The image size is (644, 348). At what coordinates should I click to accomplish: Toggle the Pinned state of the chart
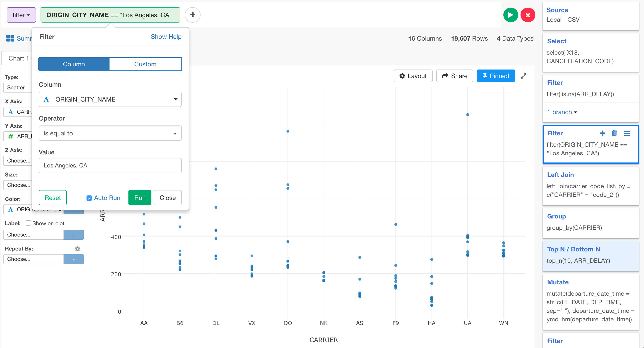tap(496, 76)
